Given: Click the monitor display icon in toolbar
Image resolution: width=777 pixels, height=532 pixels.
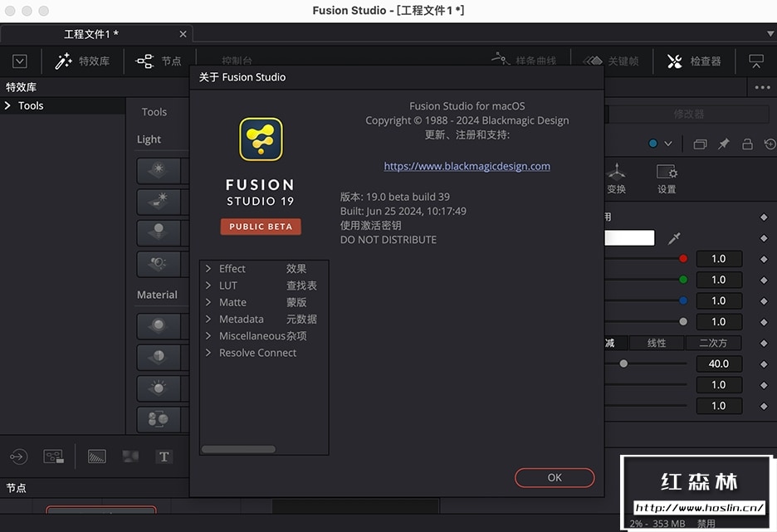Looking at the screenshot, I should [755, 61].
